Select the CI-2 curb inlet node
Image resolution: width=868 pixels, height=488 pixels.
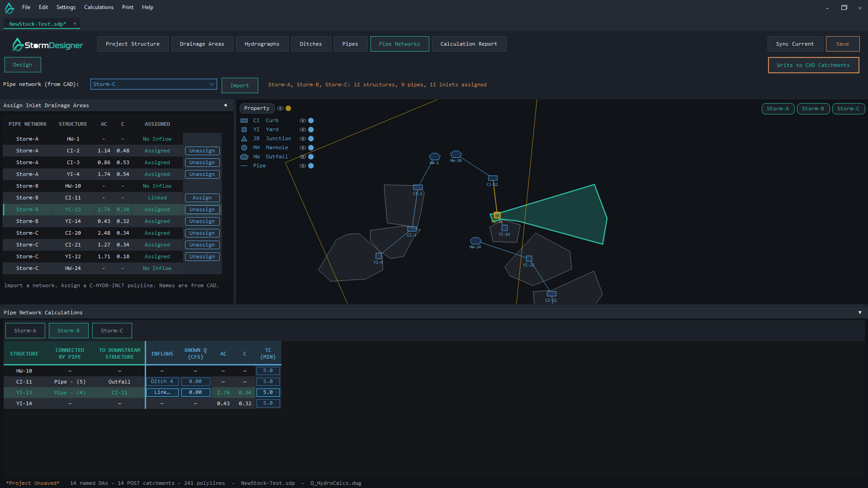coord(418,187)
